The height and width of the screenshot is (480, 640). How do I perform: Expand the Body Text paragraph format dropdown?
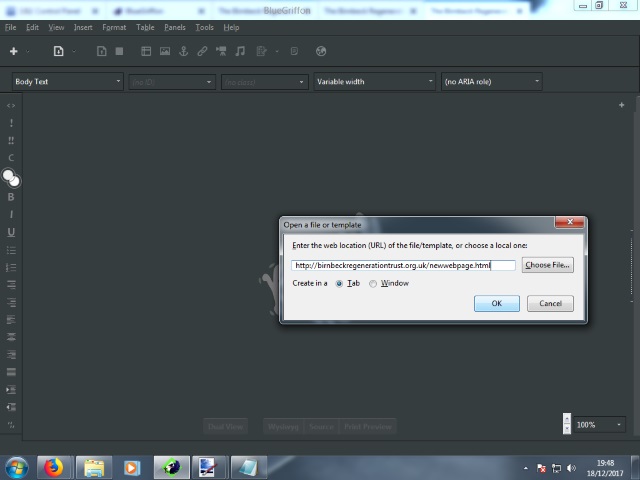click(68, 82)
